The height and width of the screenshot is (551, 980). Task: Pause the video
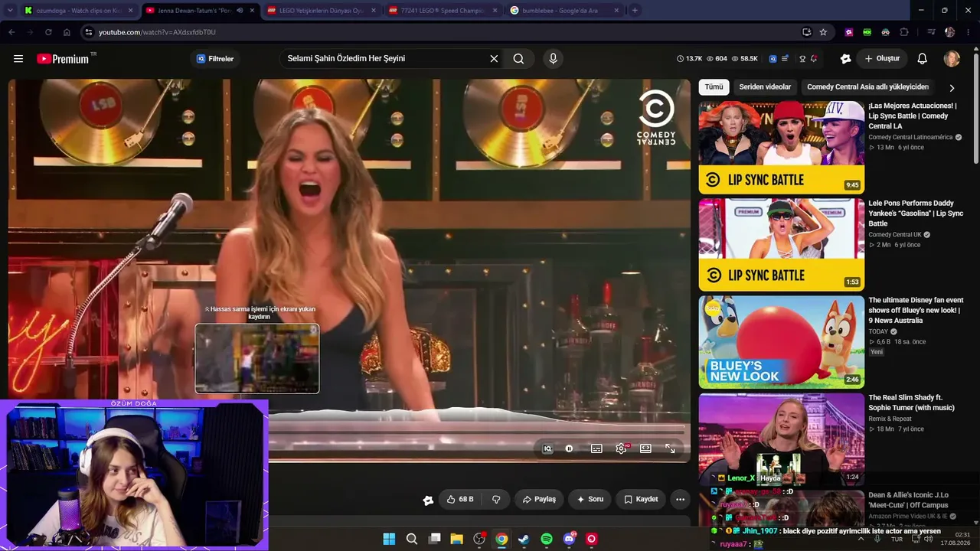(x=569, y=448)
